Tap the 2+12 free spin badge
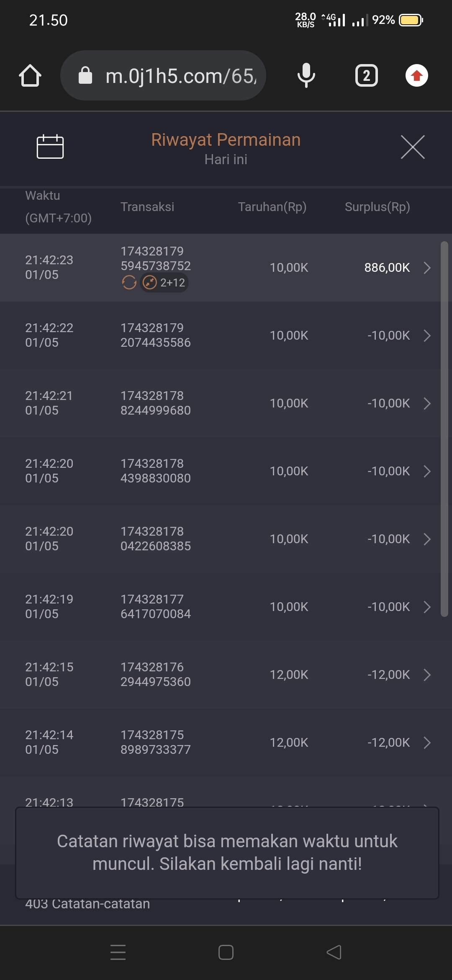This screenshot has width=452, height=980. [164, 283]
